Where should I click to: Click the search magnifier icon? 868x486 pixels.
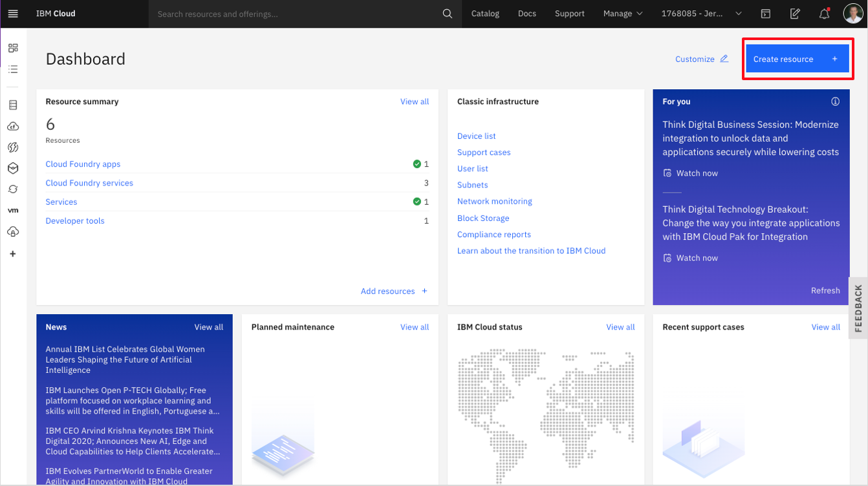(447, 14)
